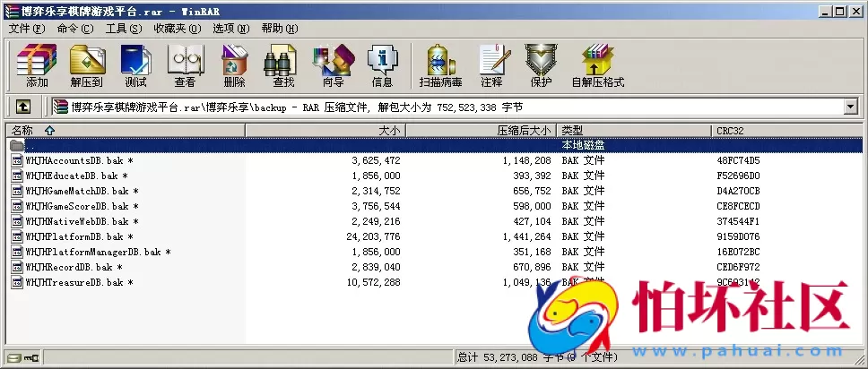Open the address bar path dropdown arrow
The height and width of the screenshot is (369, 868).
(x=851, y=107)
